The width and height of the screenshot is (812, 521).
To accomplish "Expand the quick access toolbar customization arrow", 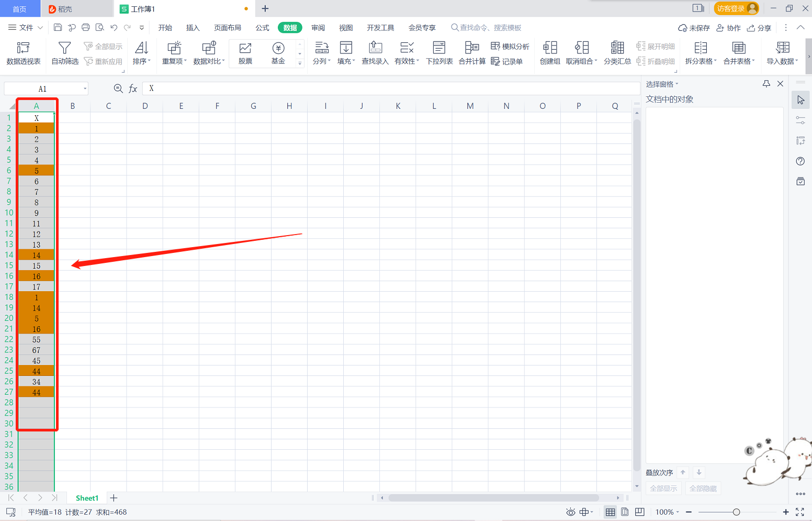I will click(x=142, y=28).
